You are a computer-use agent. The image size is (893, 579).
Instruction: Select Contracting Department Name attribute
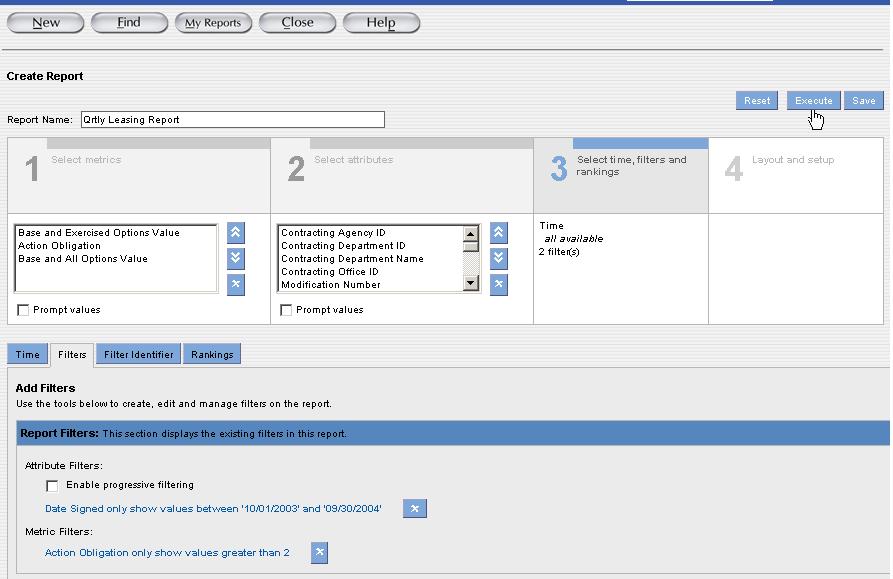click(352, 258)
